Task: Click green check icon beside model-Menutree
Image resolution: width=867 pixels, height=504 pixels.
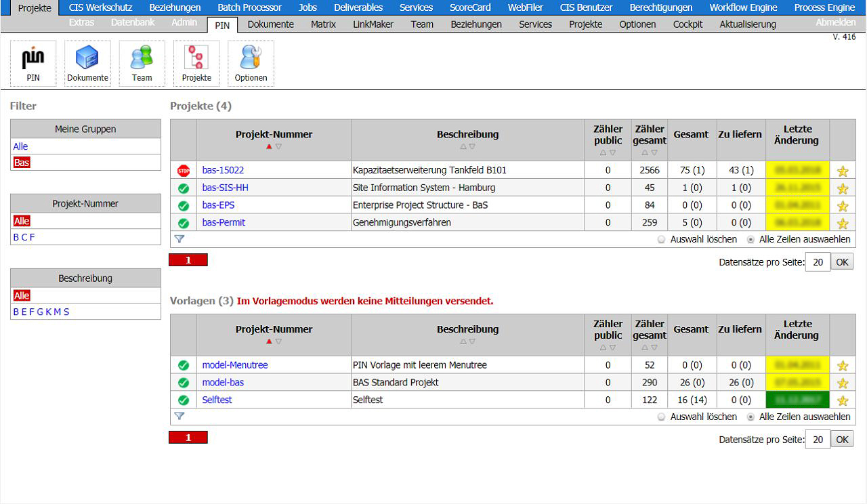Action: coord(183,365)
